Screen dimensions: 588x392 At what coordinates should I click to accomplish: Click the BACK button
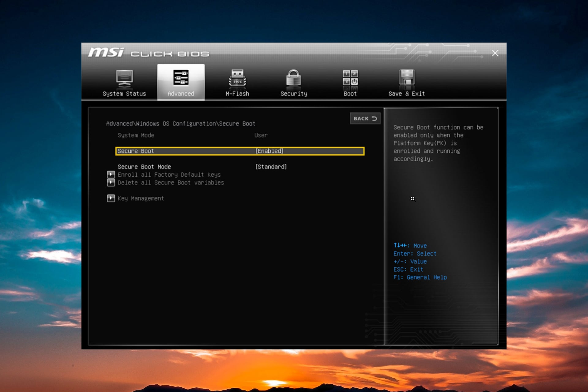365,119
